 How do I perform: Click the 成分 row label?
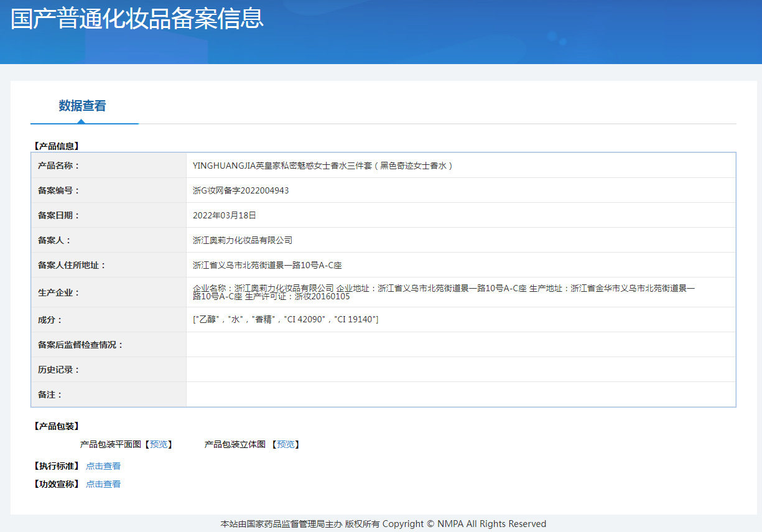click(50, 320)
